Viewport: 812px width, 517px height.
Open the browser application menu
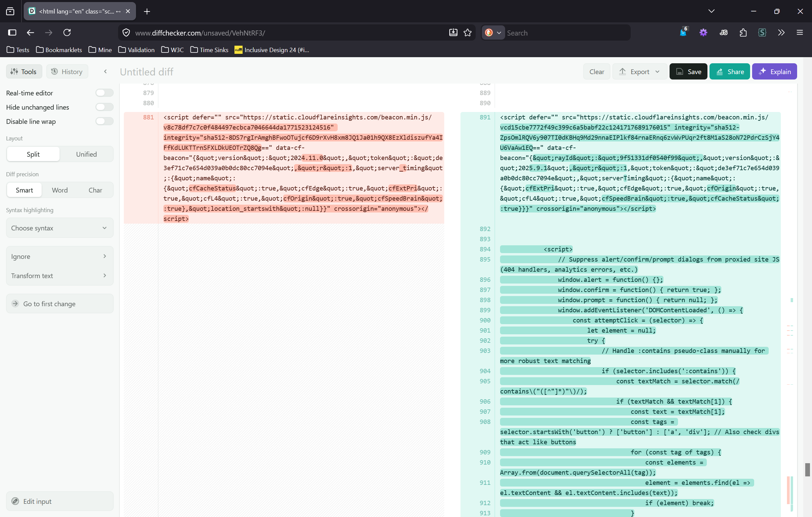coord(800,32)
